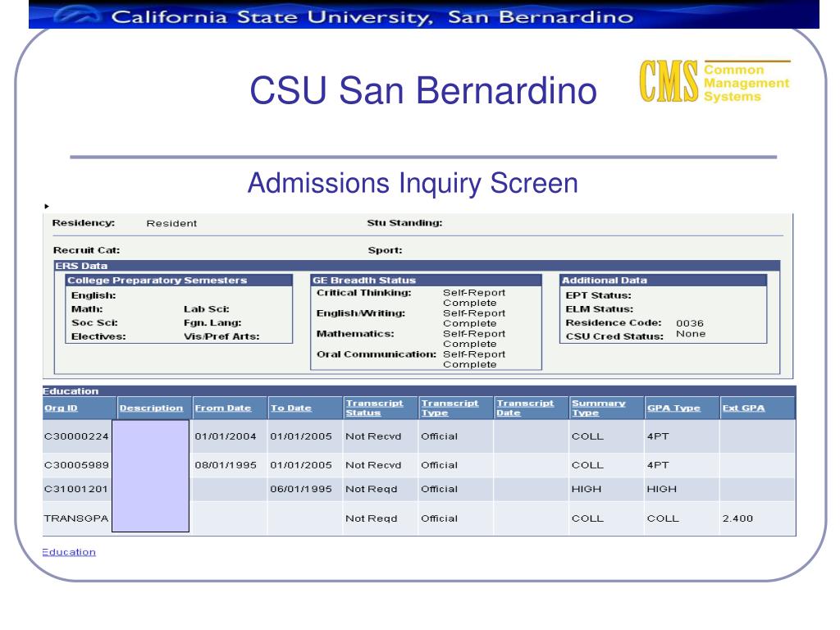Click the Sport: label
The height and width of the screenshot is (630, 840).
(x=386, y=250)
